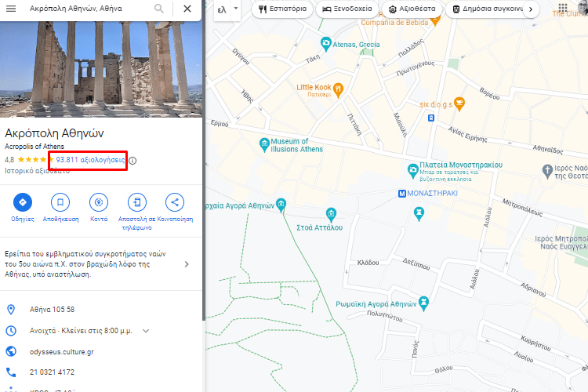Click the ΜΟΝΑΣΤΗΡΑΚΙ metro station icon
The width and height of the screenshot is (588, 392).
click(401, 194)
